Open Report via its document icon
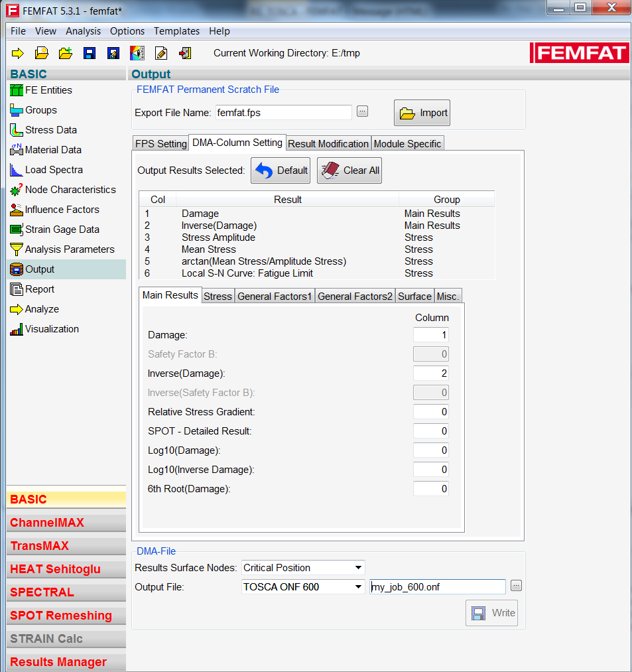The image size is (632, 672). coord(17,289)
